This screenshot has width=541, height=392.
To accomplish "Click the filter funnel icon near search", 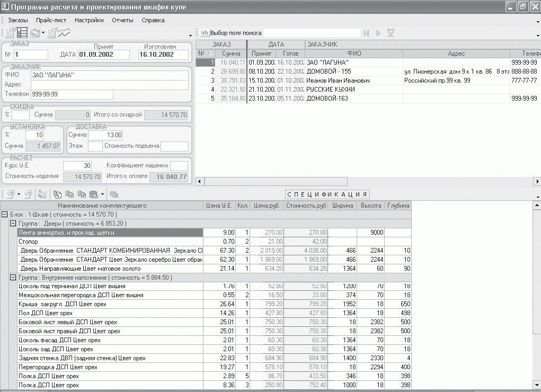I will pos(391,33).
